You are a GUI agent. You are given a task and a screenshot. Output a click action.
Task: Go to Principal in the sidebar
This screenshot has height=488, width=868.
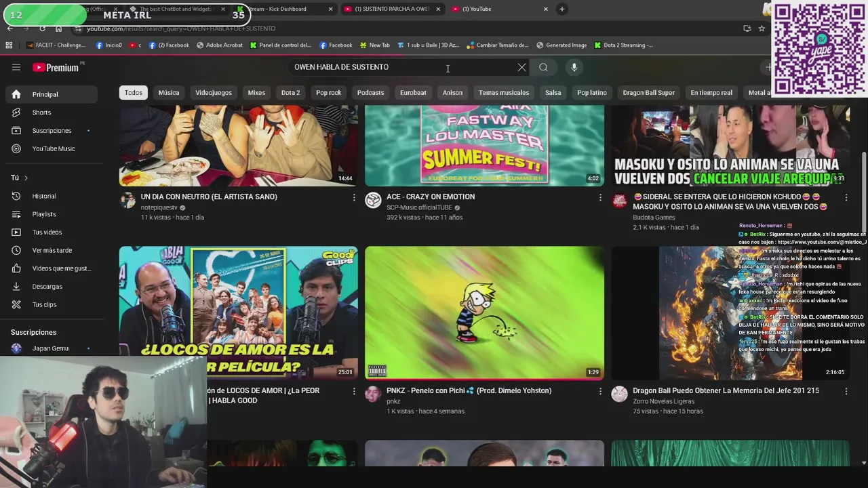(51, 94)
